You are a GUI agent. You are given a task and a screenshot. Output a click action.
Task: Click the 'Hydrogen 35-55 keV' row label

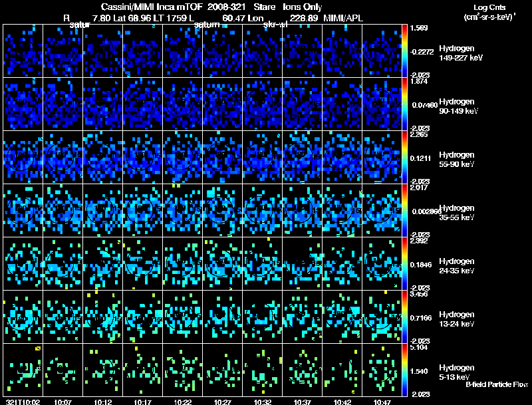click(x=457, y=213)
